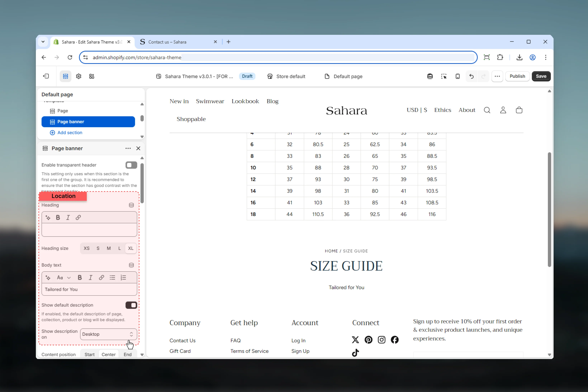Viewport: 588px width, 392px height.
Task: Click the exit editor icon
Action: (x=46, y=76)
